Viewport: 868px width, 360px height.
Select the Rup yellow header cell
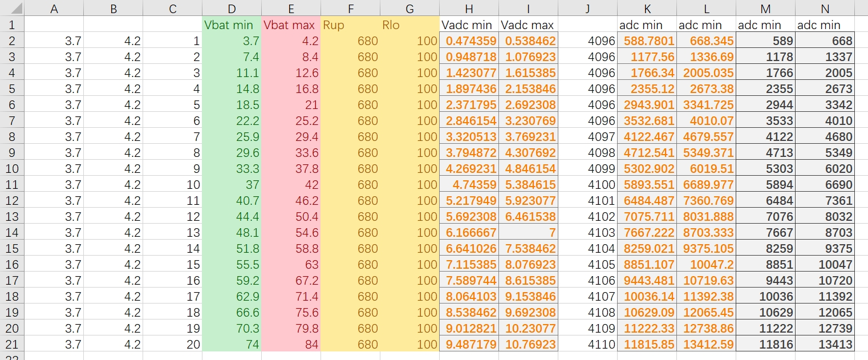(x=351, y=25)
